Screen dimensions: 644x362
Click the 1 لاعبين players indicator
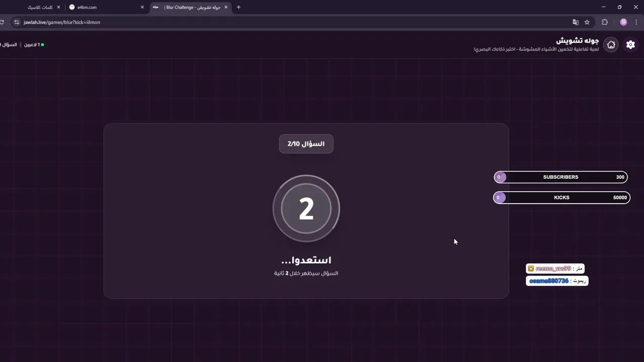coord(34,45)
